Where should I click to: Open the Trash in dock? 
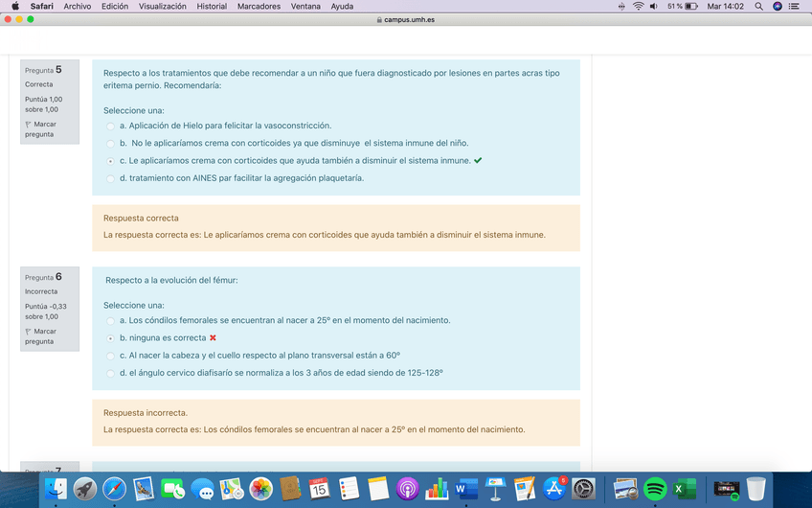pos(756,489)
